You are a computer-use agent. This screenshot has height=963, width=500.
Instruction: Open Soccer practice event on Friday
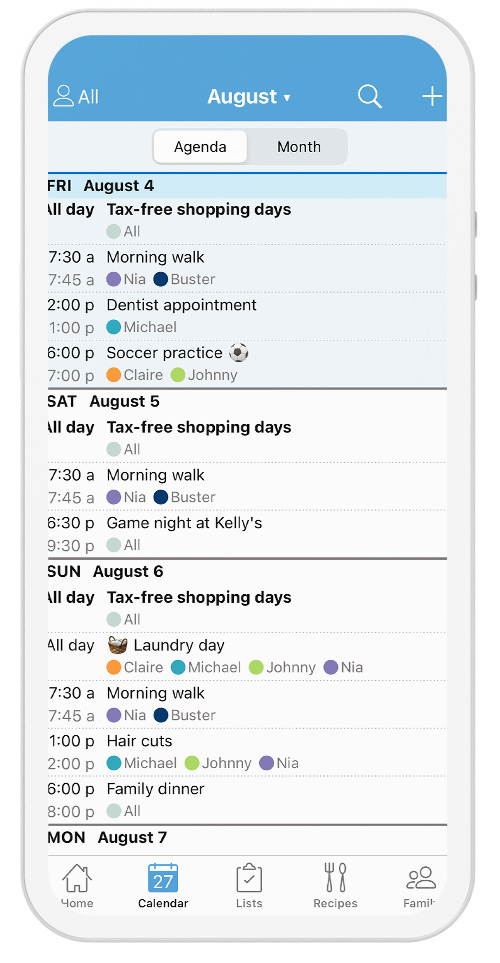[x=247, y=364]
